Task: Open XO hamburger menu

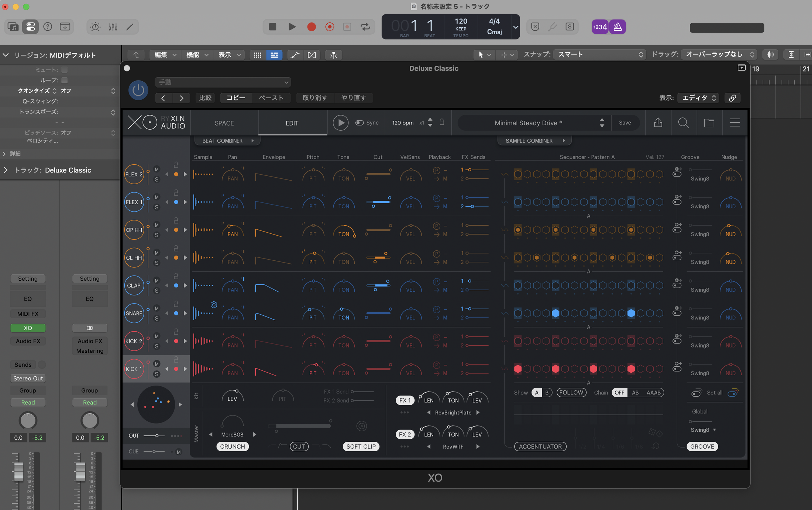Action: pyautogui.click(x=735, y=123)
